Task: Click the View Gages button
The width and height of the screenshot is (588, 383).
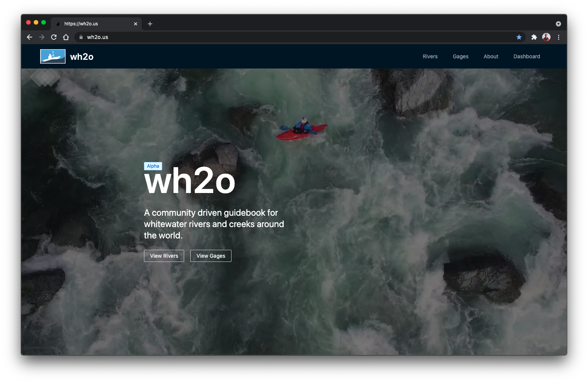Action: pyautogui.click(x=211, y=256)
